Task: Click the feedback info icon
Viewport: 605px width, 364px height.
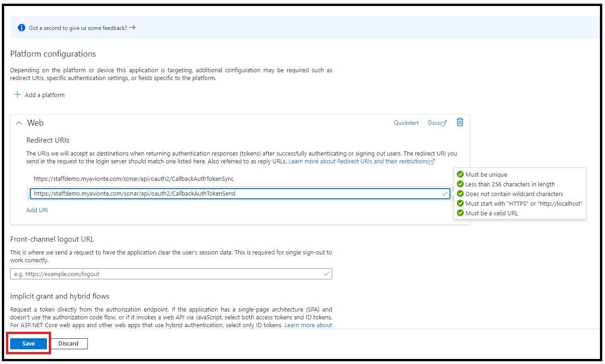Action: pyautogui.click(x=21, y=28)
